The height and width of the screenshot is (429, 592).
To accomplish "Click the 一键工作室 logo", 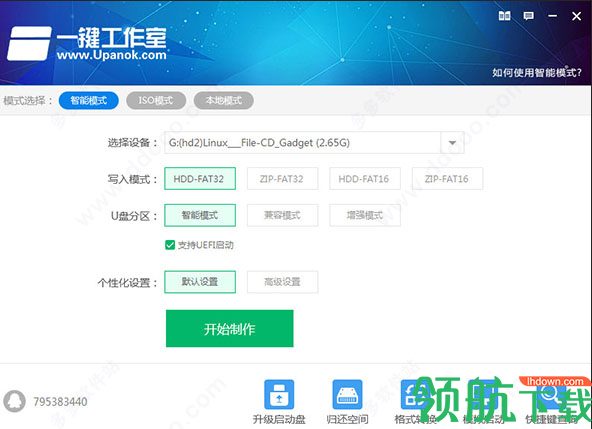I will [x=87, y=43].
